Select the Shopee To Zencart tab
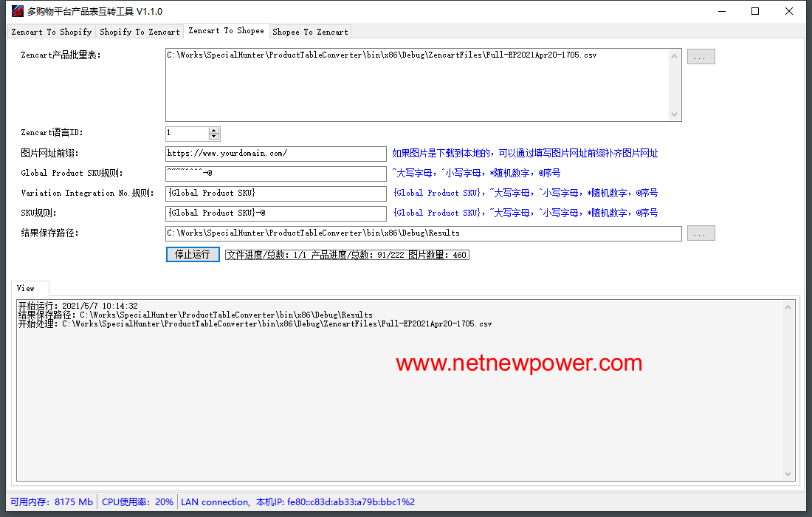 [x=310, y=32]
